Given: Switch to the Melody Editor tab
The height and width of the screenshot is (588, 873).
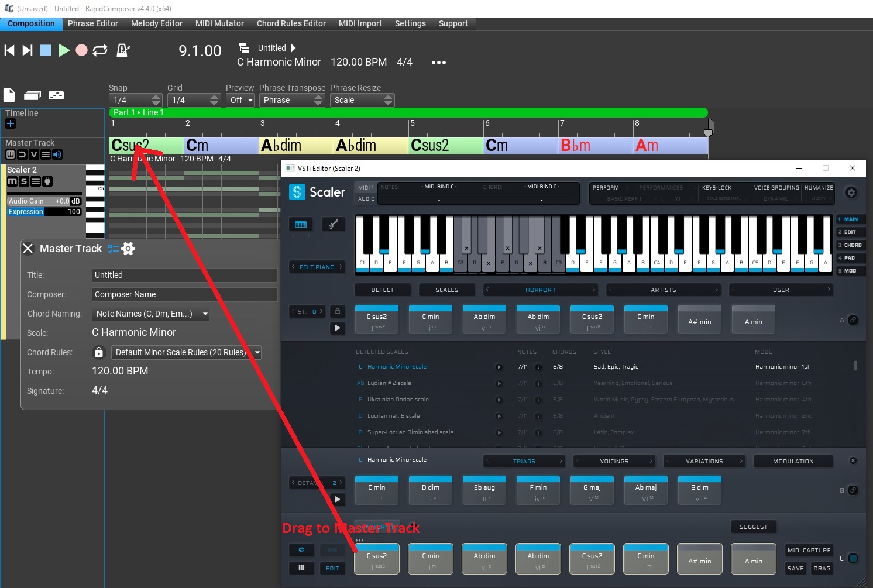Looking at the screenshot, I should (x=156, y=23).
